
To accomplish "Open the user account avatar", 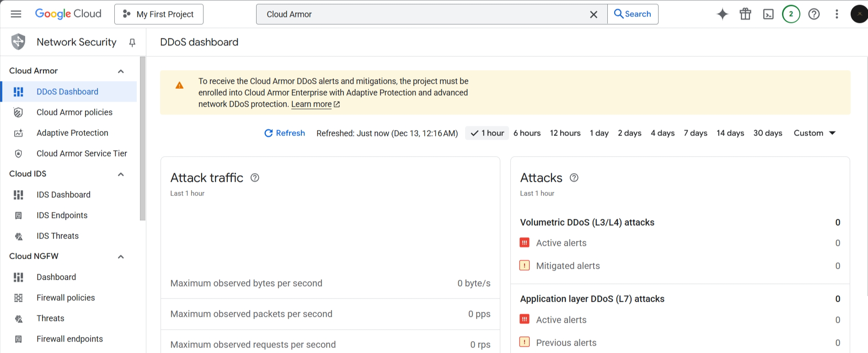I will tap(859, 14).
